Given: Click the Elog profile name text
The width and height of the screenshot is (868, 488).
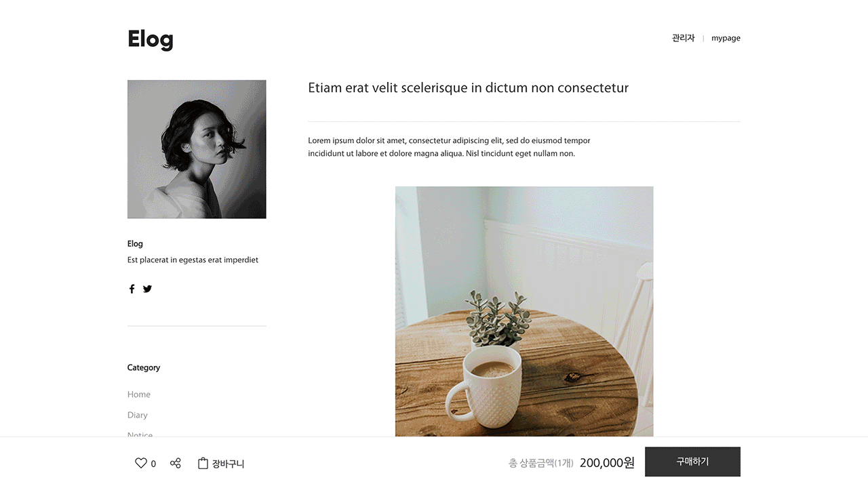Looking at the screenshot, I should pyautogui.click(x=135, y=243).
